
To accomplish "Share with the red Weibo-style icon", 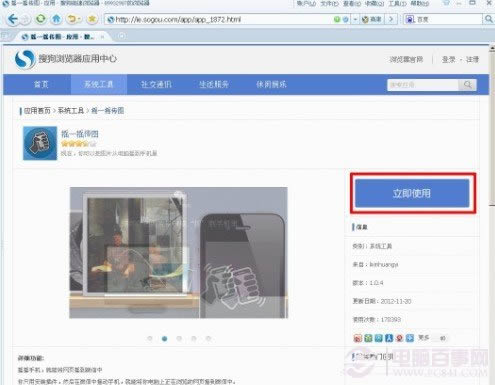I will (x=399, y=338).
